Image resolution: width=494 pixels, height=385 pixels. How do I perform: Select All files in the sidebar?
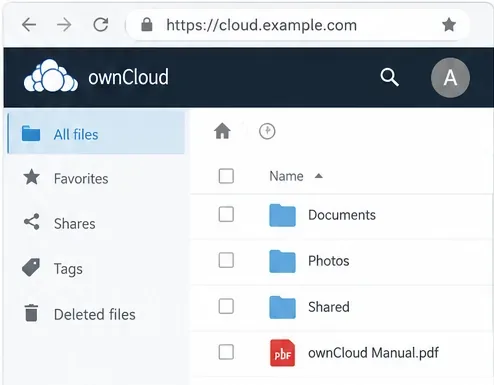click(x=96, y=133)
